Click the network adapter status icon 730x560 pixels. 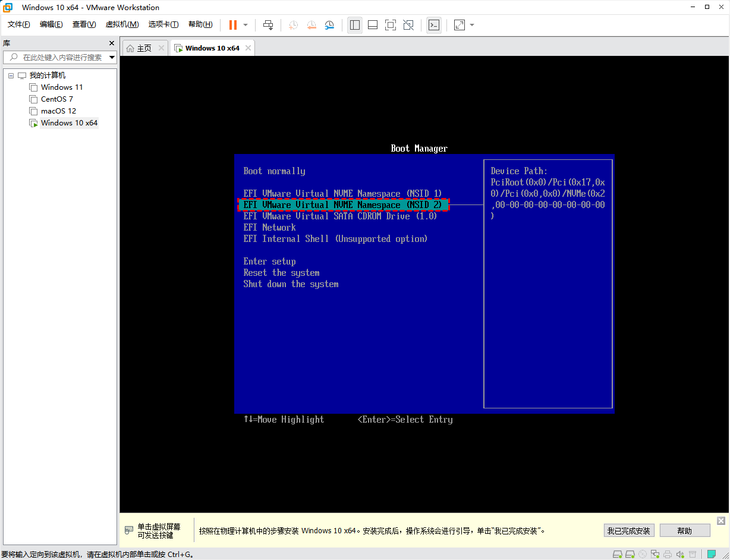(x=655, y=554)
